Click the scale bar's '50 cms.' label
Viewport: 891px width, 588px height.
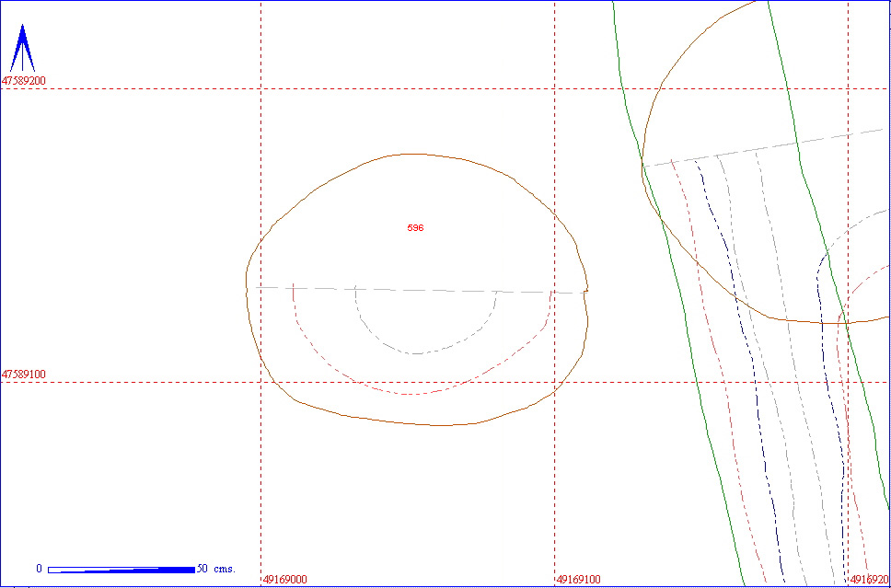pyautogui.click(x=216, y=569)
